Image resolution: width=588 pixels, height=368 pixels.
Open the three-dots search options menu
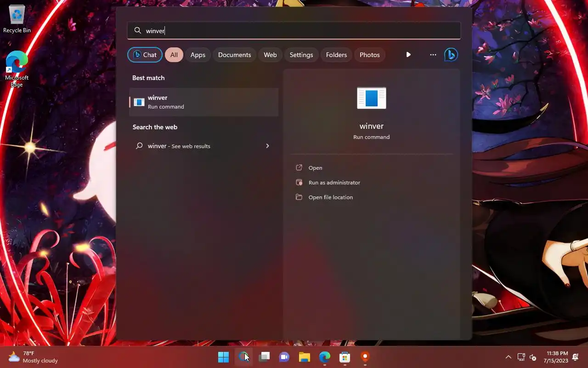click(433, 55)
